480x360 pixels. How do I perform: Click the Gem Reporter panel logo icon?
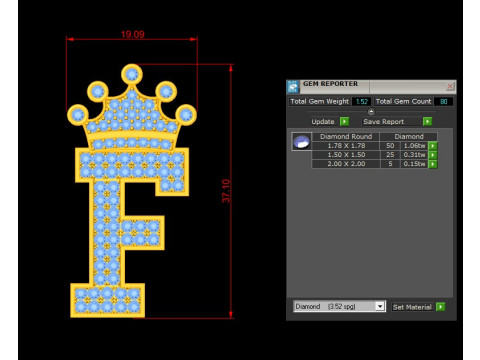[294, 87]
